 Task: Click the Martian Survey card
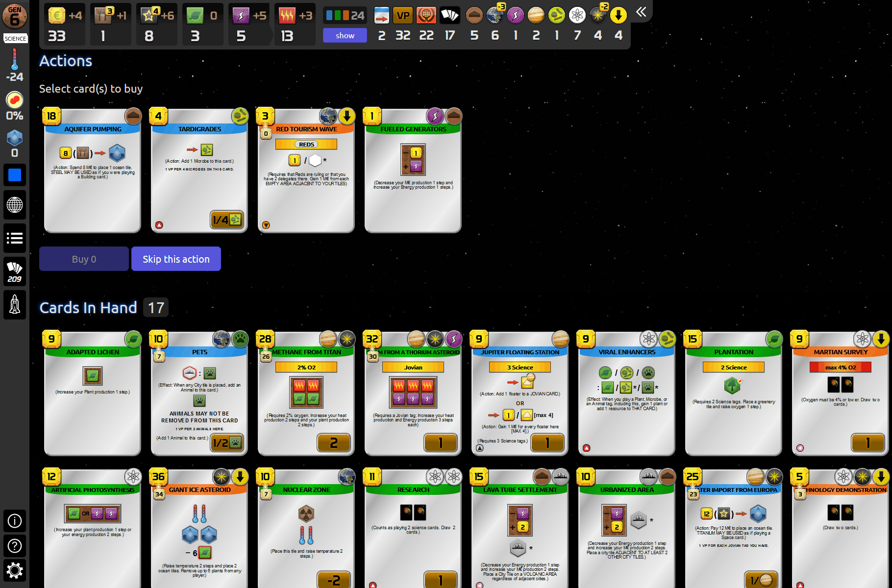(x=841, y=393)
